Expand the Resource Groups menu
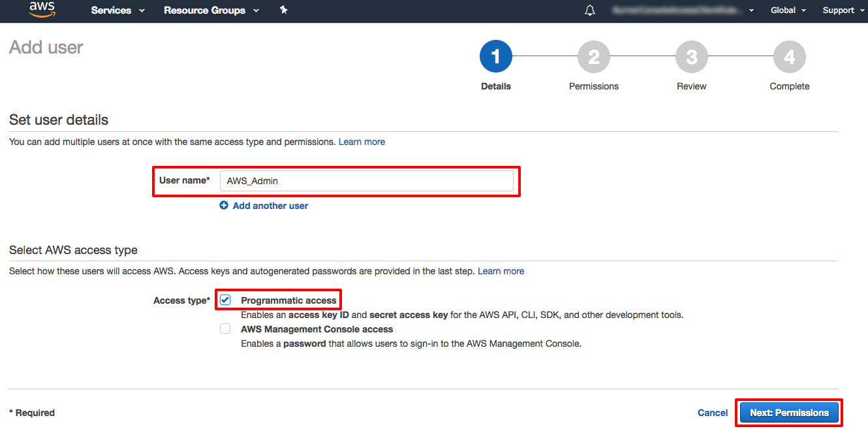 point(211,10)
